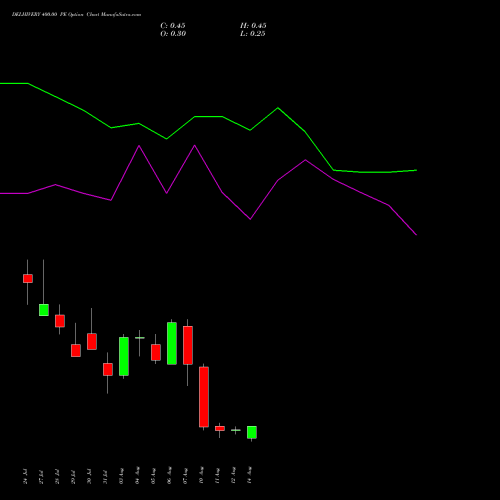500x500 pixels.
Task: Select the tall green candlestick above 06 Aug
Action: [172, 343]
